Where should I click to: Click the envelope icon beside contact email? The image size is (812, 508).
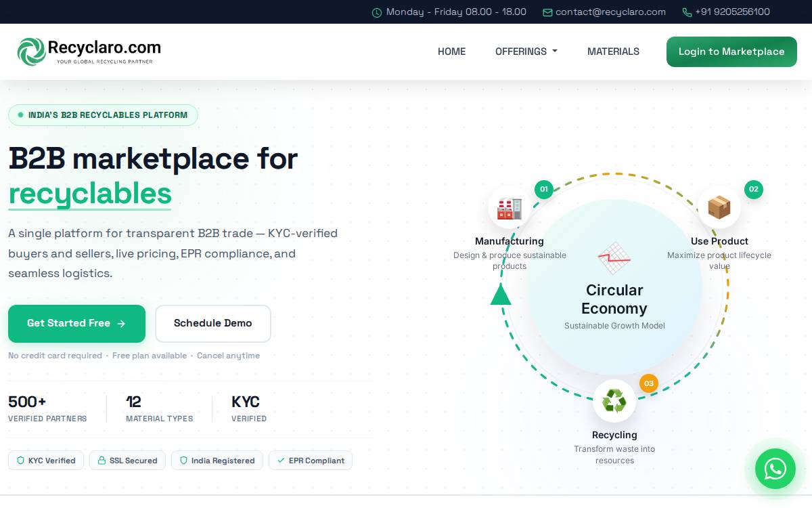(x=548, y=12)
